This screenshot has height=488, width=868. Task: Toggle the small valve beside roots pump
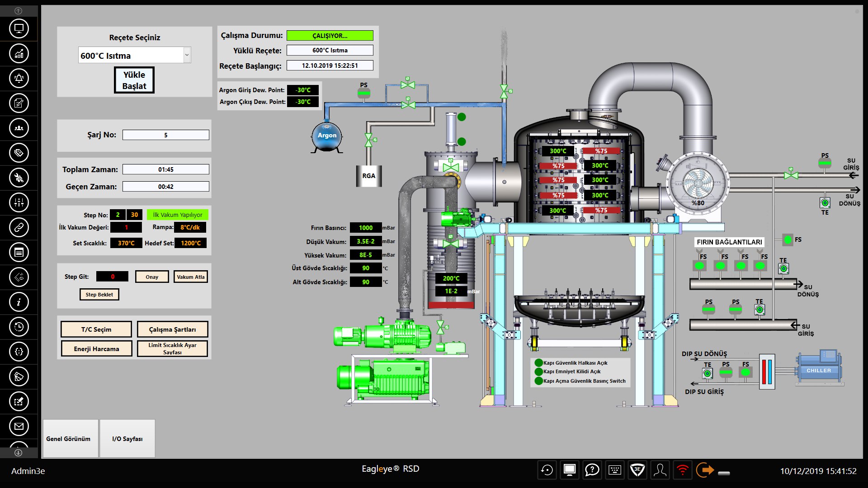440,328
